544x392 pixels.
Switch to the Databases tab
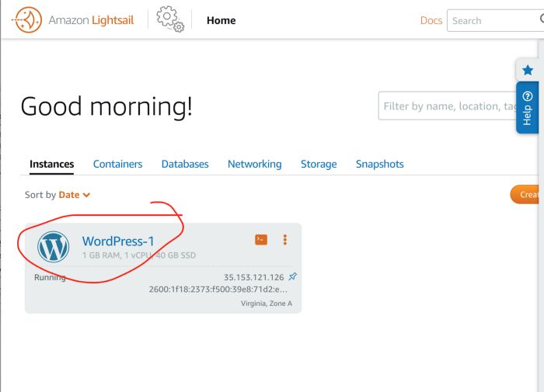click(185, 164)
